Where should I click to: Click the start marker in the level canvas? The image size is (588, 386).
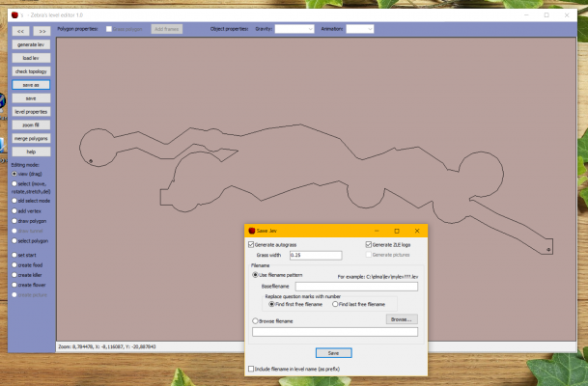[x=91, y=159]
